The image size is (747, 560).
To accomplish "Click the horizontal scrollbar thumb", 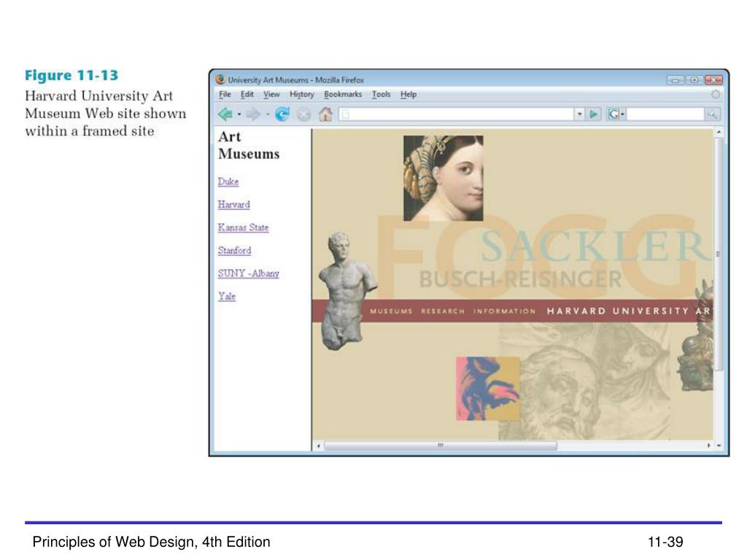I will point(441,446).
